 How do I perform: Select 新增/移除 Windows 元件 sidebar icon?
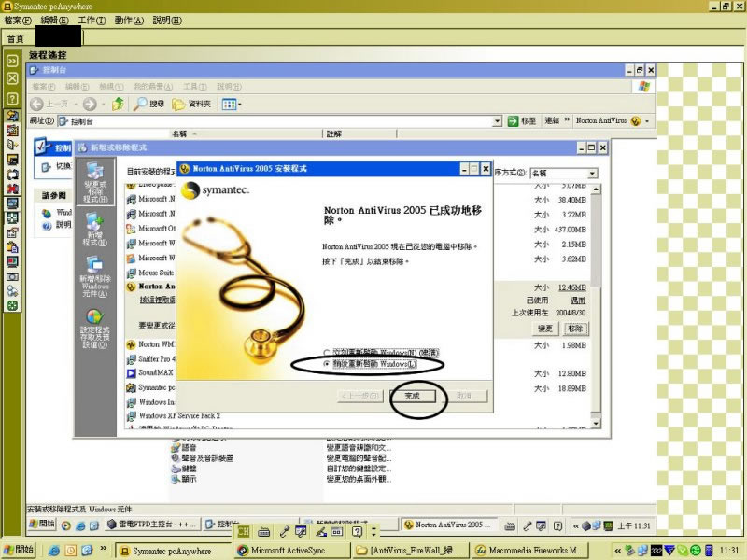point(95,276)
